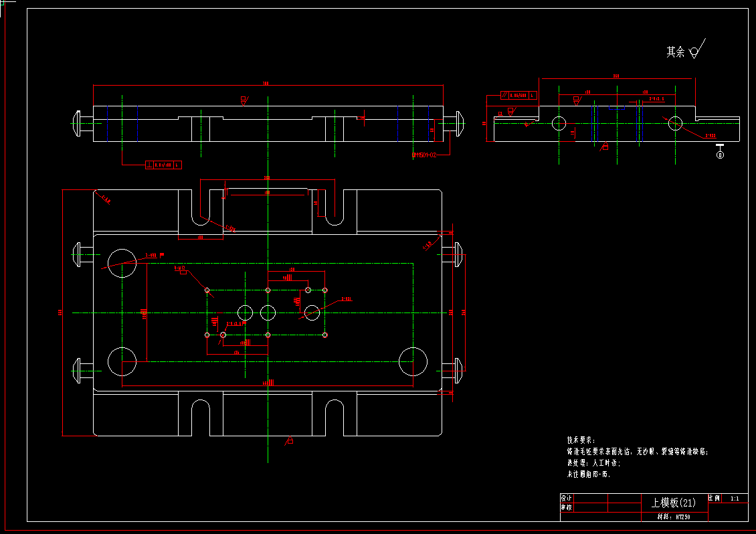Screen dimensions: 756x534
Task: Click the datum symbol D below side view
Action: coord(720,151)
